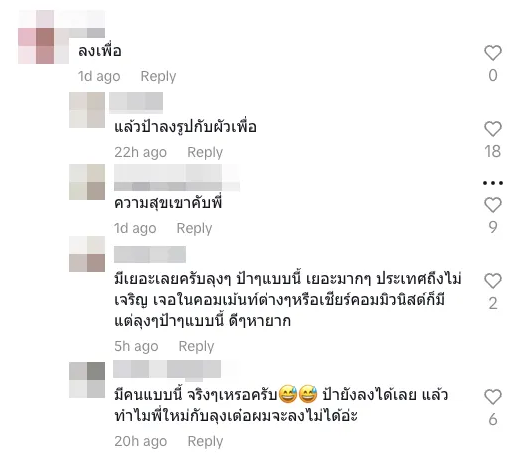Like the long reply with 2 likes
Viewport: 529px width, 453px height.
click(493, 281)
